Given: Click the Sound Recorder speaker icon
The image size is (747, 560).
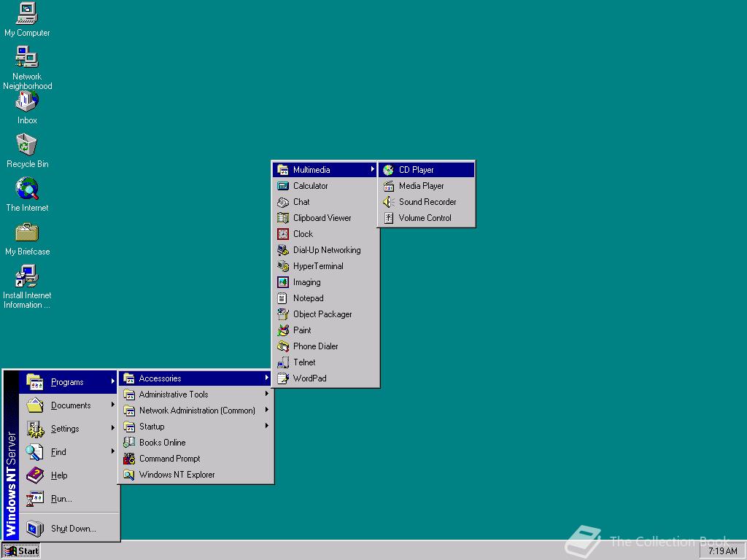Looking at the screenshot, I should (388, 202).
